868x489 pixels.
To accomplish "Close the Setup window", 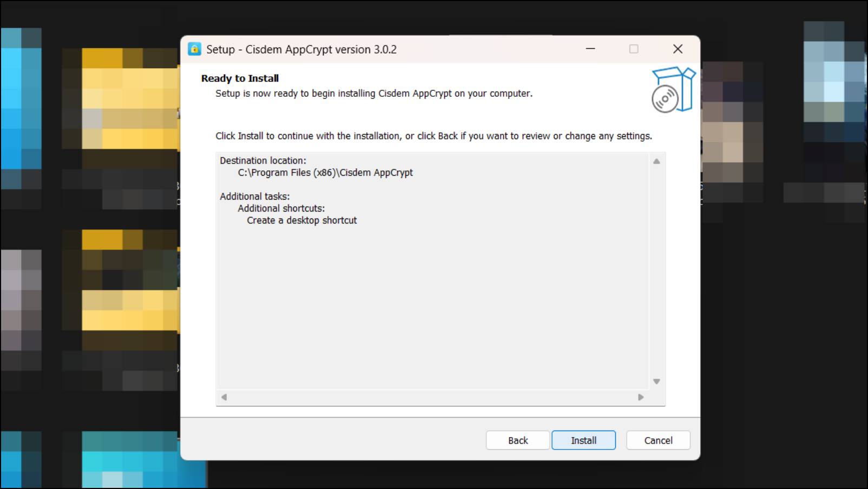I will [678, 49].
